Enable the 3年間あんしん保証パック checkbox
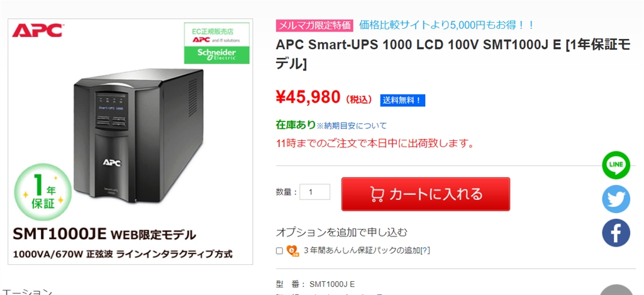 [x=279, y=251]
